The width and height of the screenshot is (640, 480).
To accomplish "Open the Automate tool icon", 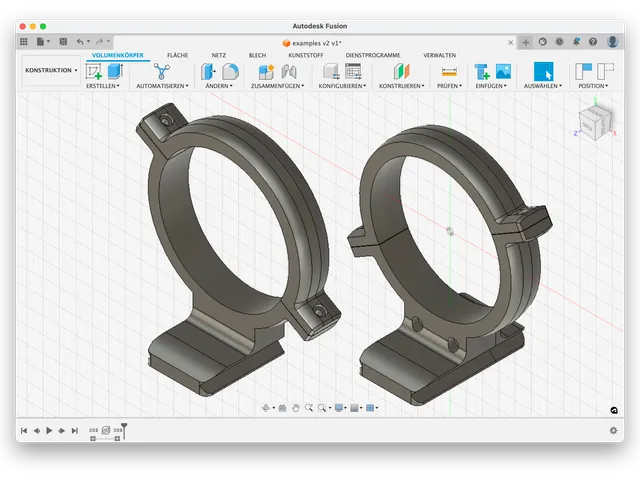I will (x=162, y=71).
